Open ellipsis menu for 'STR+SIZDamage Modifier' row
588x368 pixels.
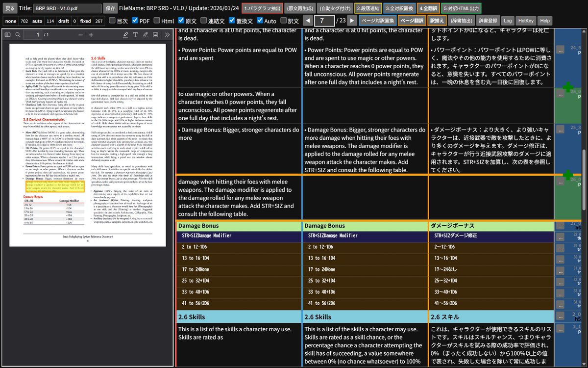tap(560, 237)
